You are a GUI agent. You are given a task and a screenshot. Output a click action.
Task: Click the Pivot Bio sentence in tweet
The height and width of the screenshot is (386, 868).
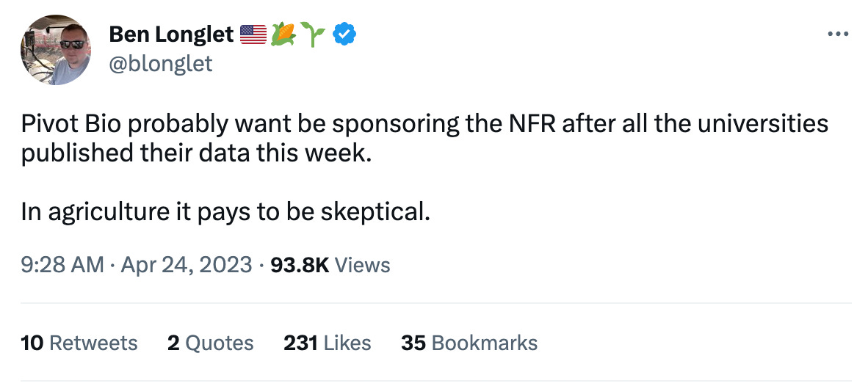[x=294, y=124]
